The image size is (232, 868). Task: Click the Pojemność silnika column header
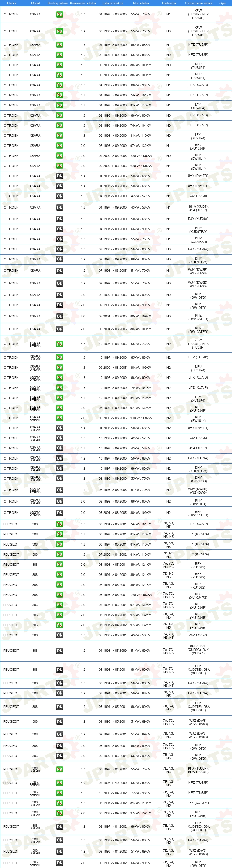[x=82, y=3]
